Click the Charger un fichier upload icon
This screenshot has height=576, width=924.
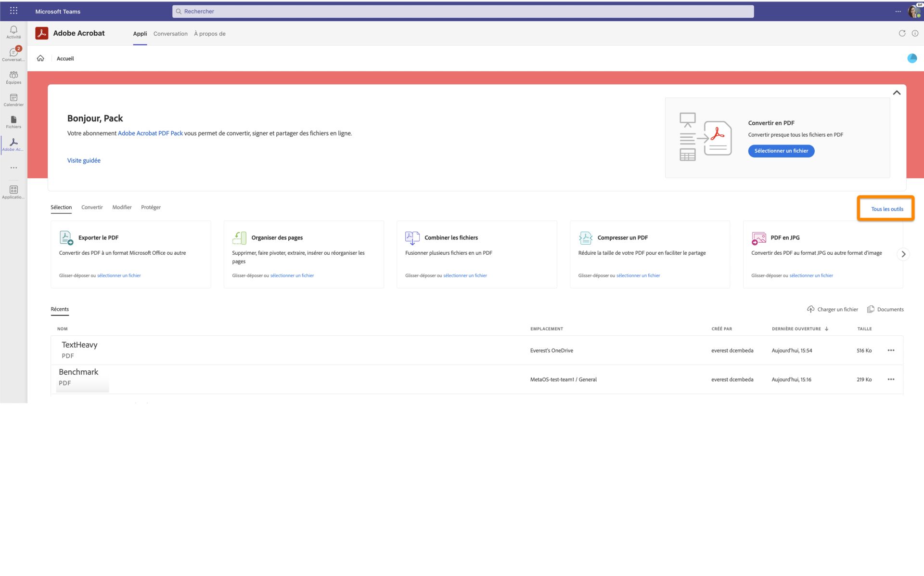coord(810,309)
